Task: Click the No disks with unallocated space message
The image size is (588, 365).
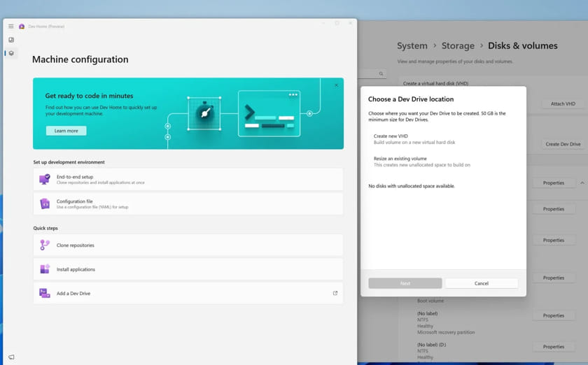Action: 412,186
